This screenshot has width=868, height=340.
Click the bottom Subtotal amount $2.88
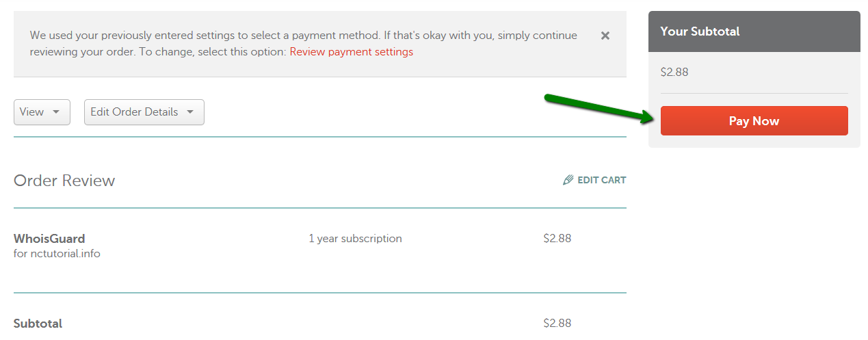[557, 323]
